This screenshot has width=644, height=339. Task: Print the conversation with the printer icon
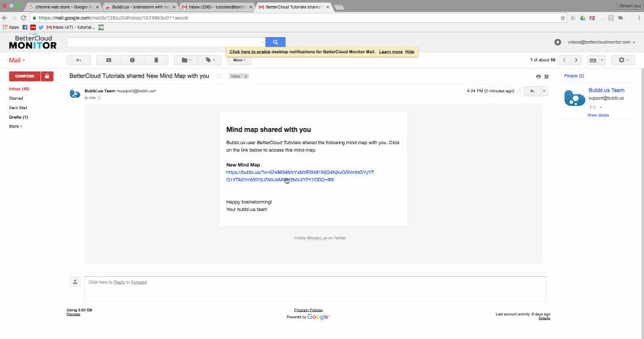538,76
